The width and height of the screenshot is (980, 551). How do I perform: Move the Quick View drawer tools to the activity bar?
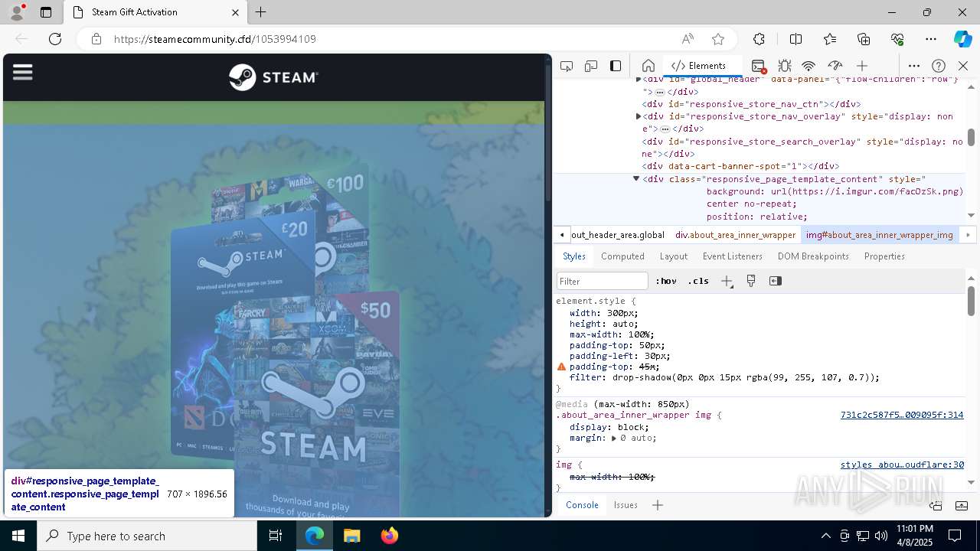pos(936,505)
